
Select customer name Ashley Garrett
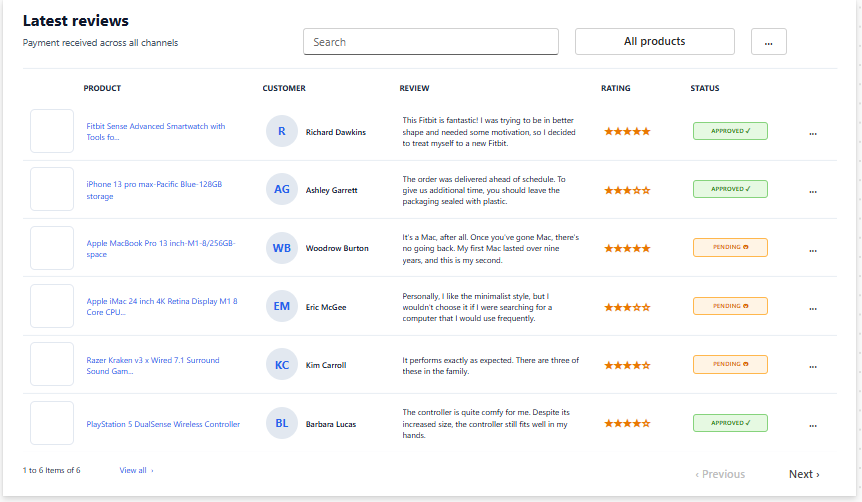click(331, 190)
